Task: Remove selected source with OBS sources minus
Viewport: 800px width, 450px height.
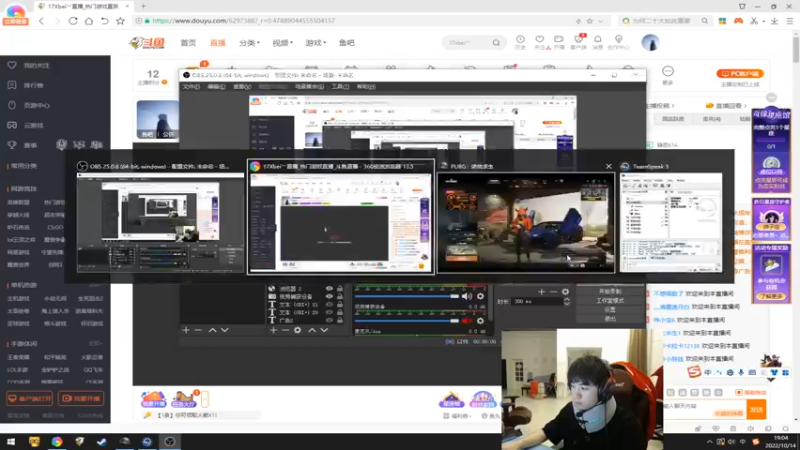Action: click(x=285, y=330)
